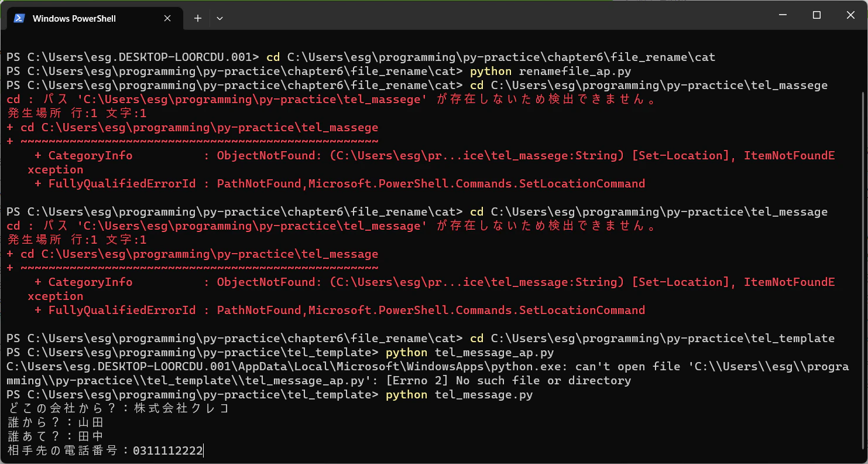Maximize the terminal window
Image resolution: width=868 pixels, height=464 pixels.
tap(816, 15)
